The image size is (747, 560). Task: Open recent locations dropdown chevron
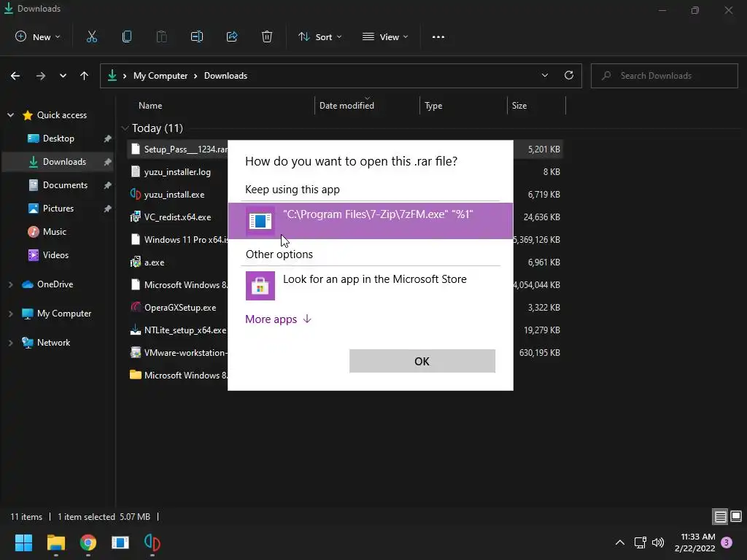coord(63,76)
